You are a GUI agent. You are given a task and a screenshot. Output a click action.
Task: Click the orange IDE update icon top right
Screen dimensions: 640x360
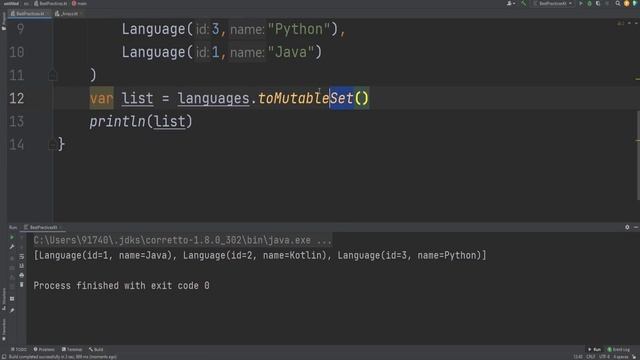(627, 4)
